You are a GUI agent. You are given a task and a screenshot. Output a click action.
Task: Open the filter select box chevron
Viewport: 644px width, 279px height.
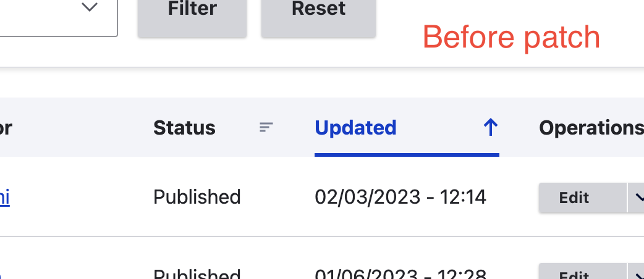click(89, 7)
